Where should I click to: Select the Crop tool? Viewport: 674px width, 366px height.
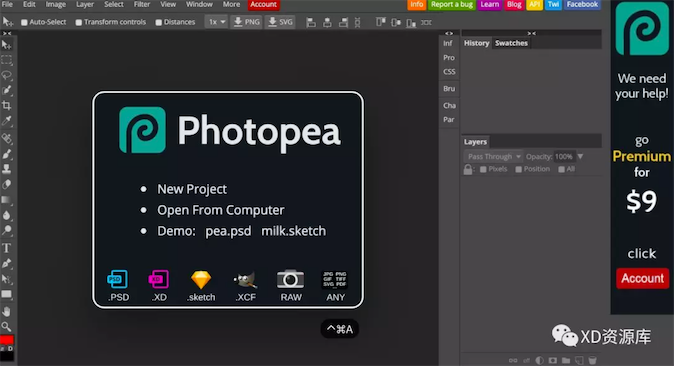pos(6,105)
